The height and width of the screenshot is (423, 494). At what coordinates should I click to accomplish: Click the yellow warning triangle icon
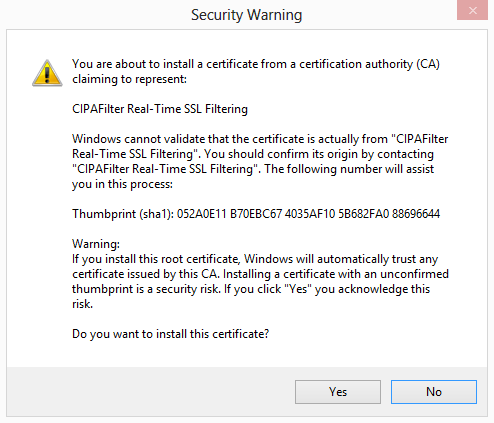[x=47, y=73]
